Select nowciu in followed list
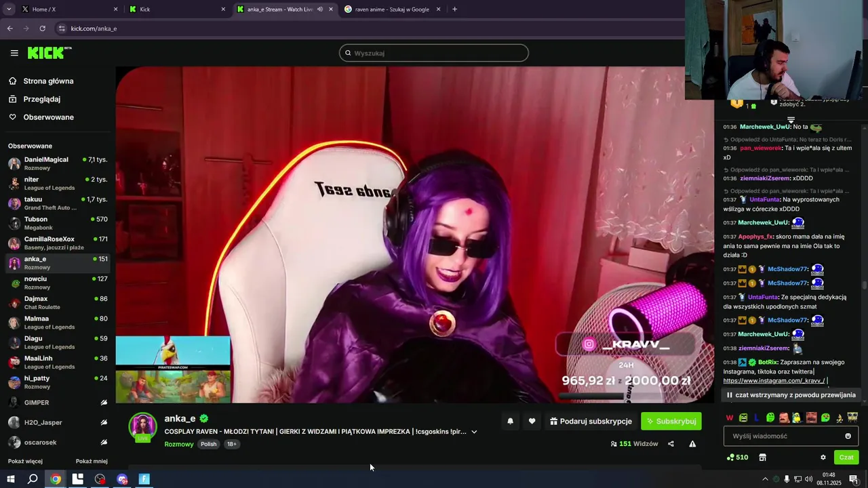Viewport: 868px width, 488px height. (58, 283)
